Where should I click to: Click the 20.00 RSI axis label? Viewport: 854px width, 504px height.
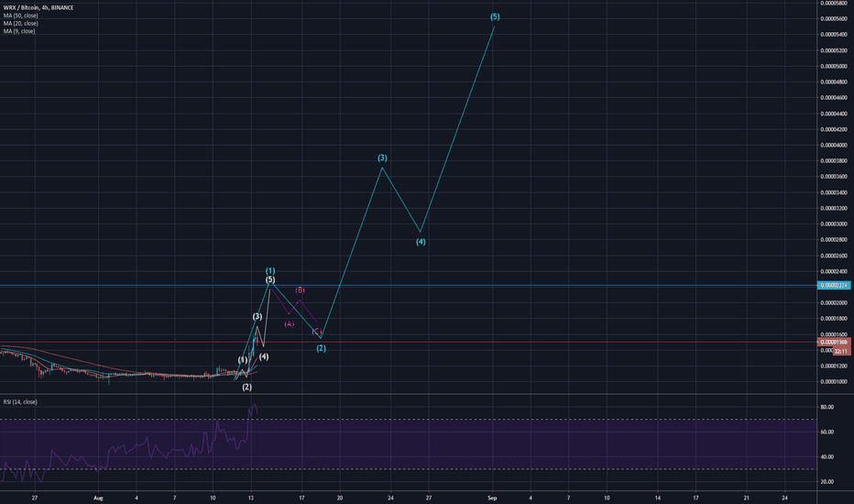pyautogui.click(x=827, y=482)
